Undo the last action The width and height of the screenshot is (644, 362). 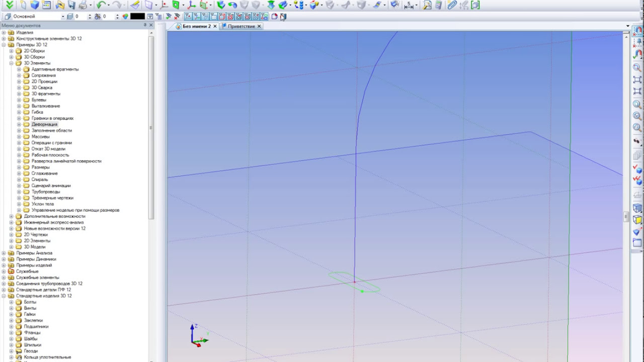[101, 5]
